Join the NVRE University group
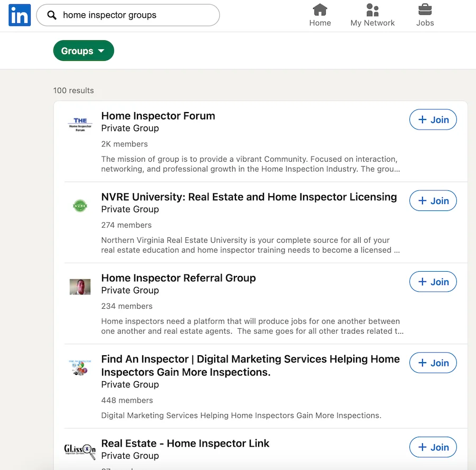The width and height of the screenshot is (476, 470). pyautogui.click(x=433, y=200)
